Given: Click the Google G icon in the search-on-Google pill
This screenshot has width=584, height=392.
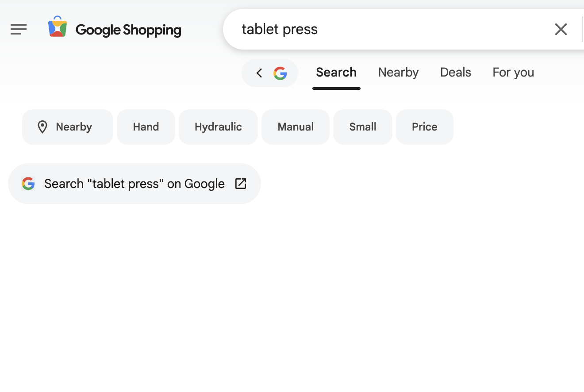Looking at the screenshot, I should pos(28,184).
